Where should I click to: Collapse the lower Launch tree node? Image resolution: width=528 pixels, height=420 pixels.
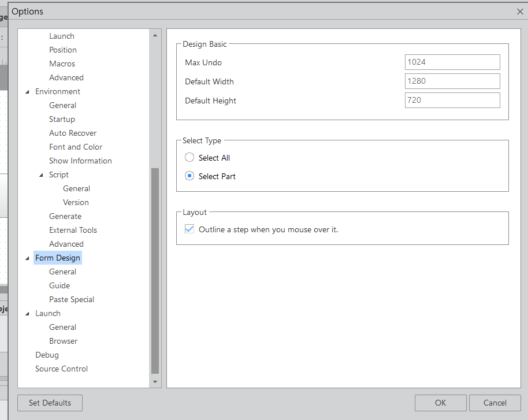tap(28, 314)
